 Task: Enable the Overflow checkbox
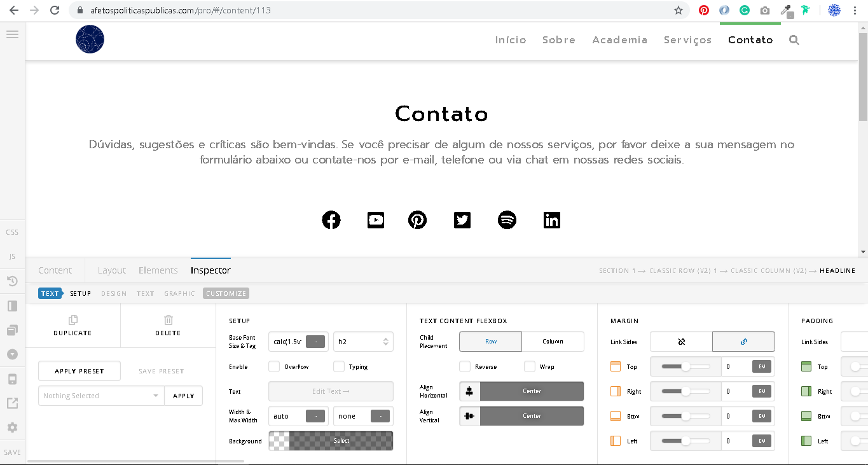274,366
